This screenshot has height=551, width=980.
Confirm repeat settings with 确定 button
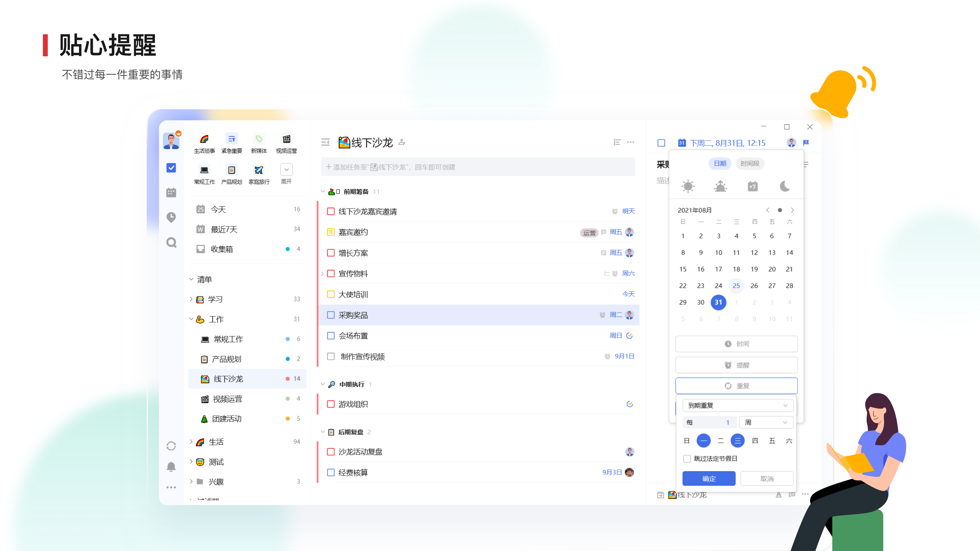[x=709, y=478]
